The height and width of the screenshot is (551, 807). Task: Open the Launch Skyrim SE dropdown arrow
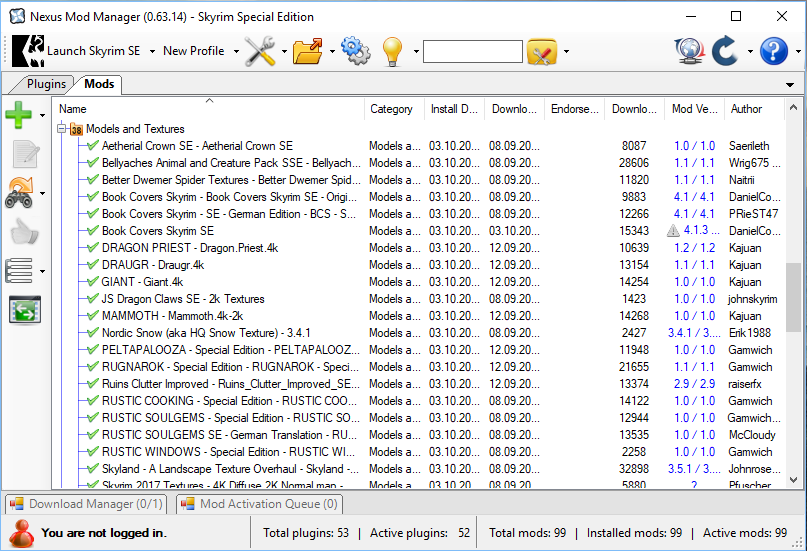point(153,51)
